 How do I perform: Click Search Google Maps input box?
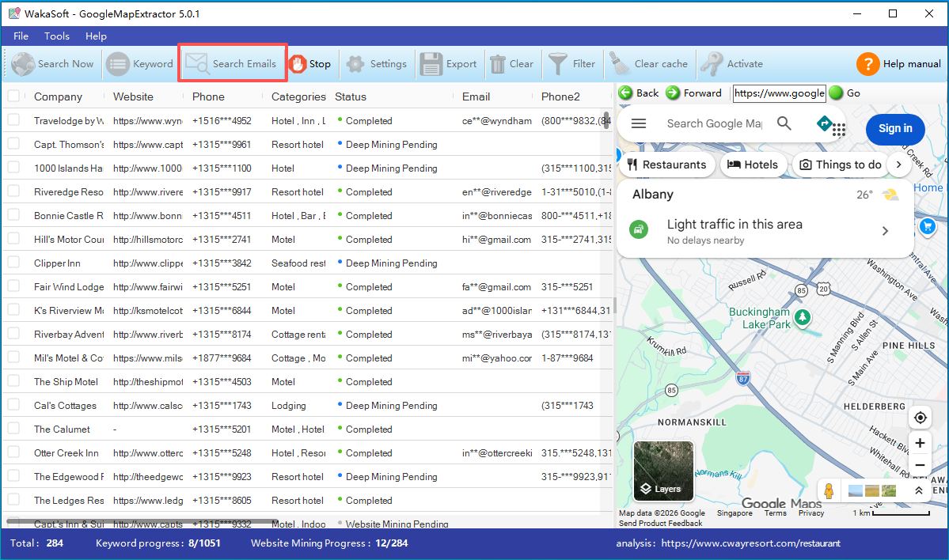(714, 123)
